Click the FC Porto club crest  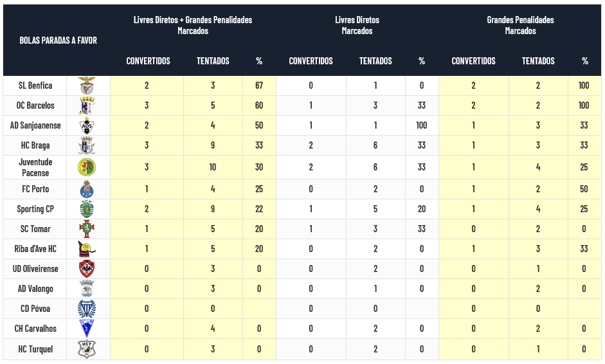[x=86, y=189]
